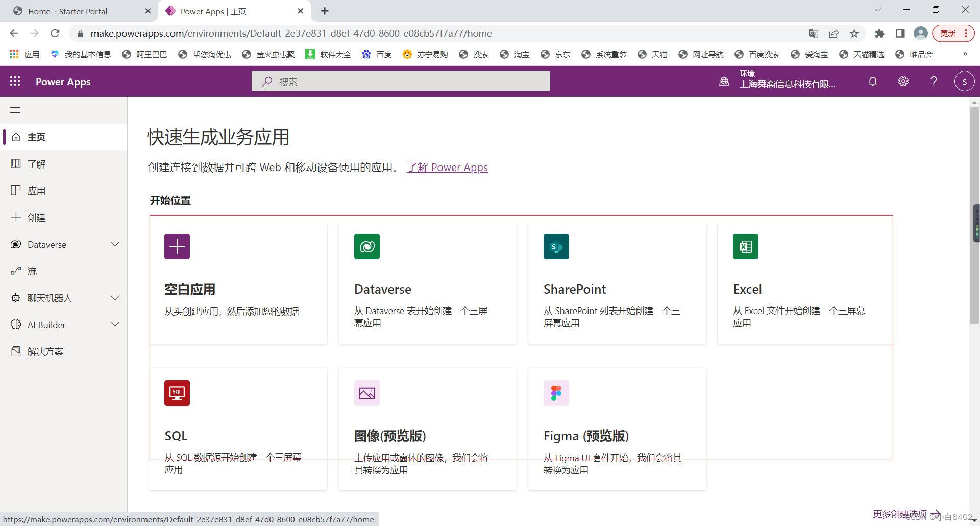Click the environment picker icon
The image size is (980, 526).
(724, 81)
